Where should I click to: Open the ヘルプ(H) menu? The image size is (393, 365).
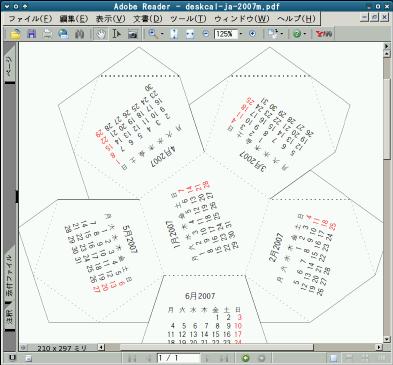[x=296, y=19]
